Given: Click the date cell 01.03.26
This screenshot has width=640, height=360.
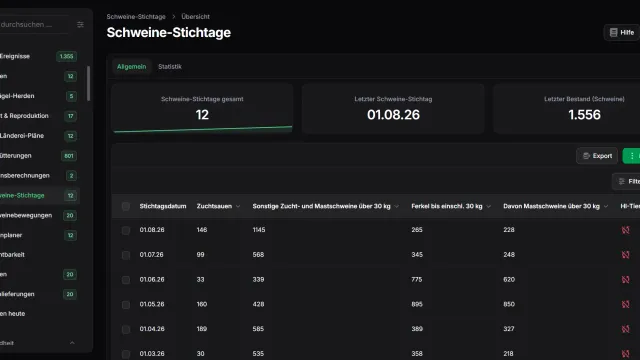Looking at the screenshot, I should click(x=152, y=354).
